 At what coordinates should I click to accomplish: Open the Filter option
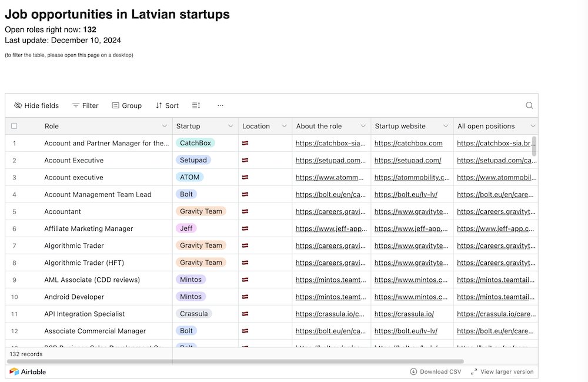(85, 105)
